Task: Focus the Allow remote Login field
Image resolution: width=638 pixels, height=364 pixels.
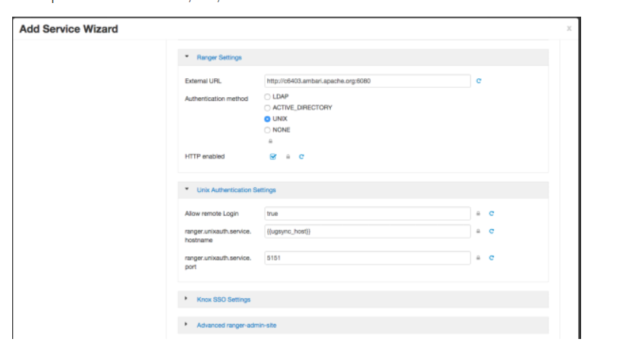Action: pyautogui.click(x=367, y=214)
